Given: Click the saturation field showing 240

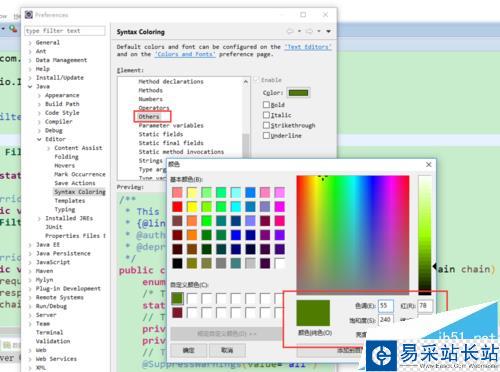Looking at the screenshot, I should (385, 319).
